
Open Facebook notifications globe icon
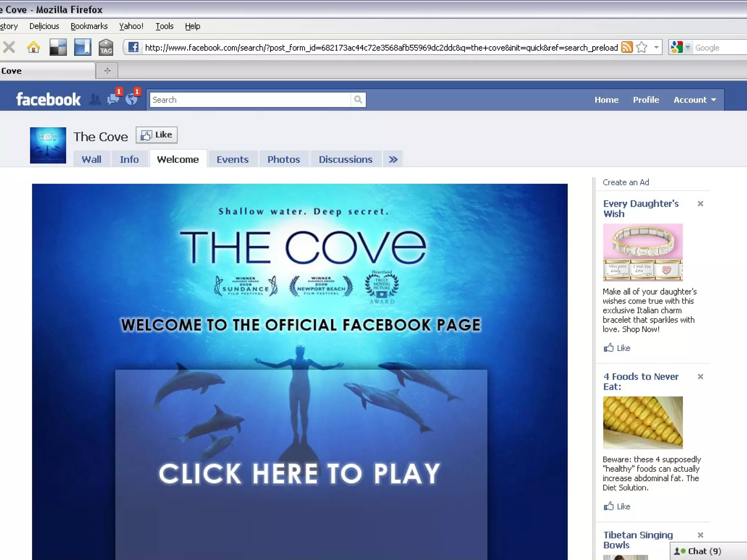coord(131,99)
